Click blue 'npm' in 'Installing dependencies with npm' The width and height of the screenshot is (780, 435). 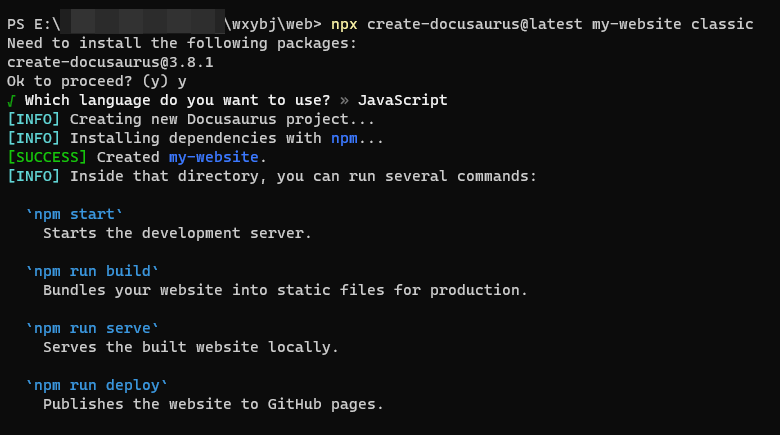point(344,138)
